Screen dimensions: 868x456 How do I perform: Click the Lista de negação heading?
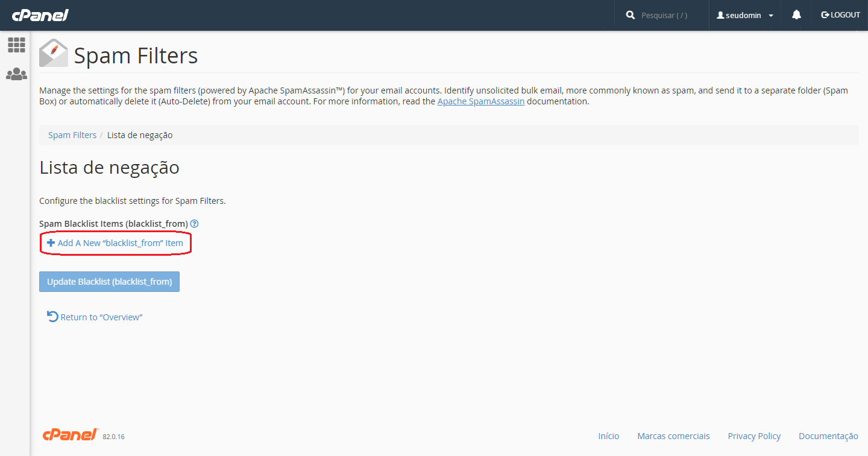(110, 168)
